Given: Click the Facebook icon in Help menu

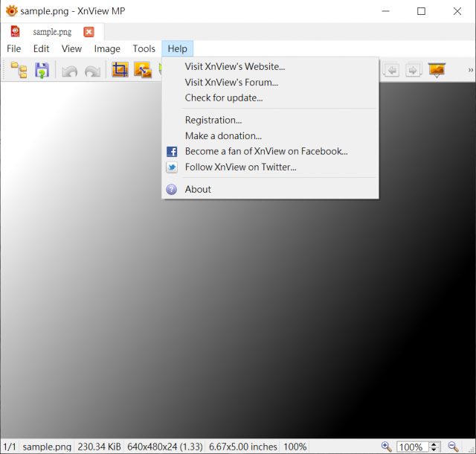Looking at the screenshot, I should [172, 151].
